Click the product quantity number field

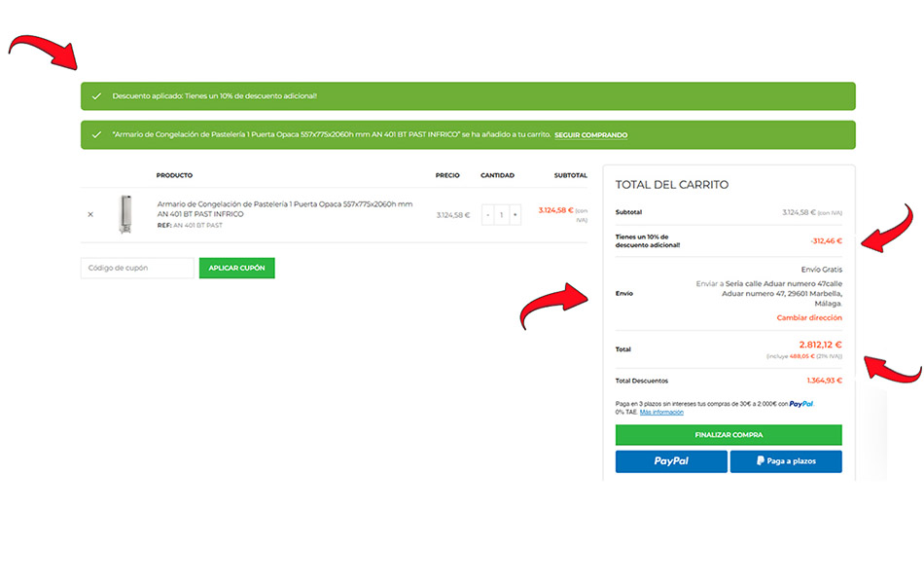pyautogui.click(x=501, y=214)
